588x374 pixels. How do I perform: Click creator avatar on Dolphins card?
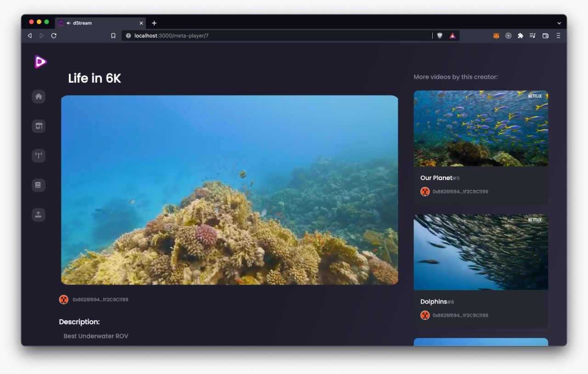425,315
